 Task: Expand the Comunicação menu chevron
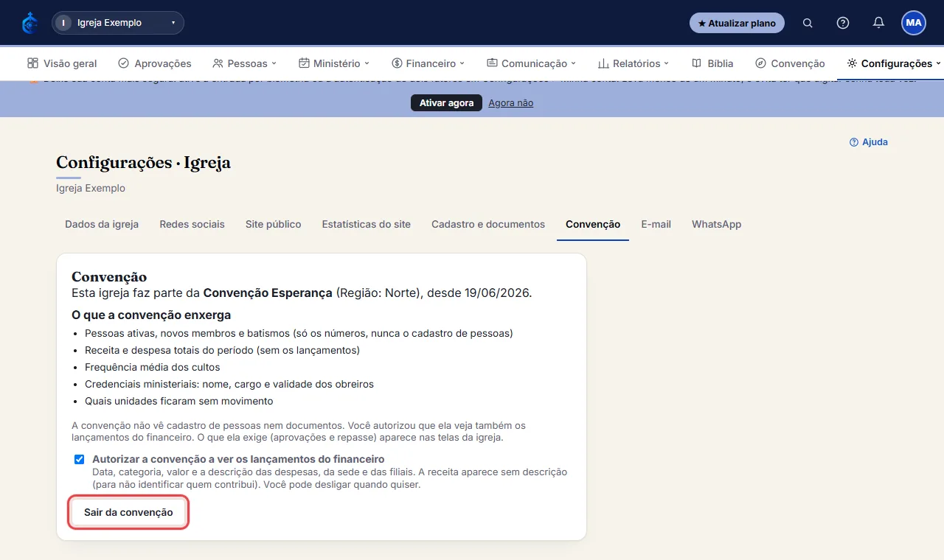[x=573, y=64]
